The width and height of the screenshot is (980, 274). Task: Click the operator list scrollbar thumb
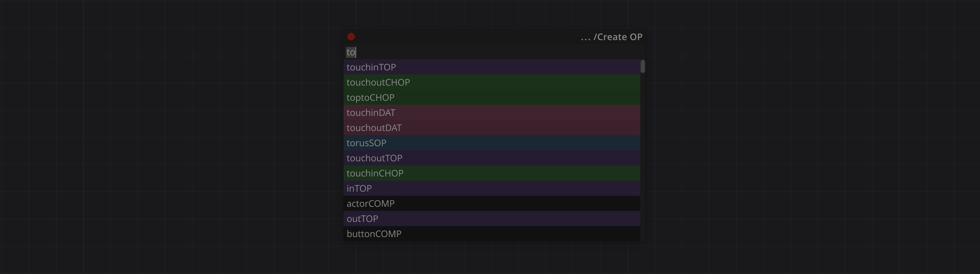tap(642, 66)
